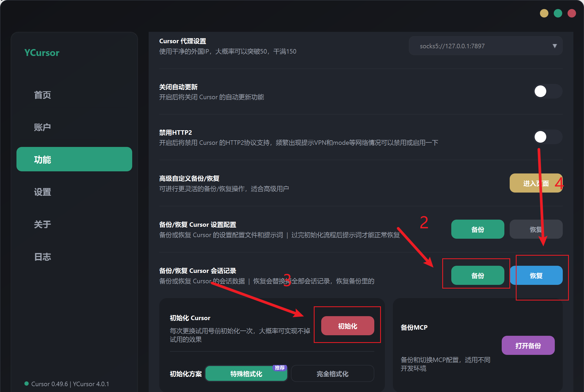Click the red window control dot
584x392 pixels.
pos(572,13)
